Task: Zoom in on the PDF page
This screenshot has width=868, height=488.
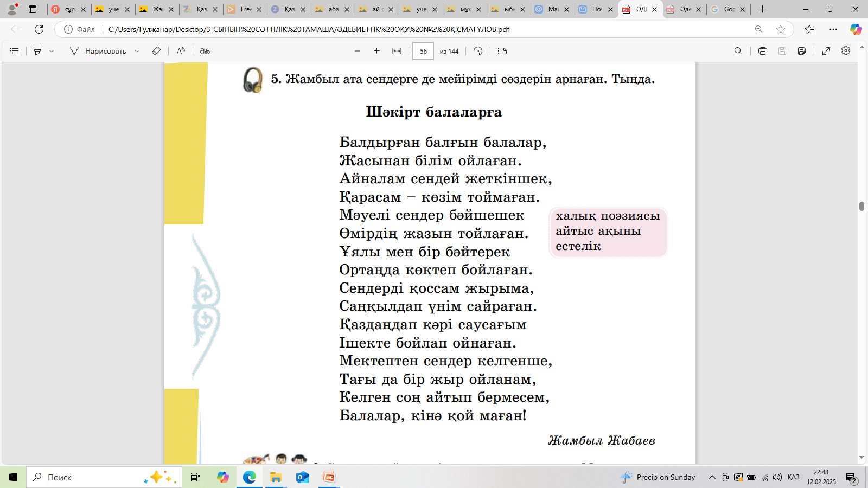Action: 376,51
